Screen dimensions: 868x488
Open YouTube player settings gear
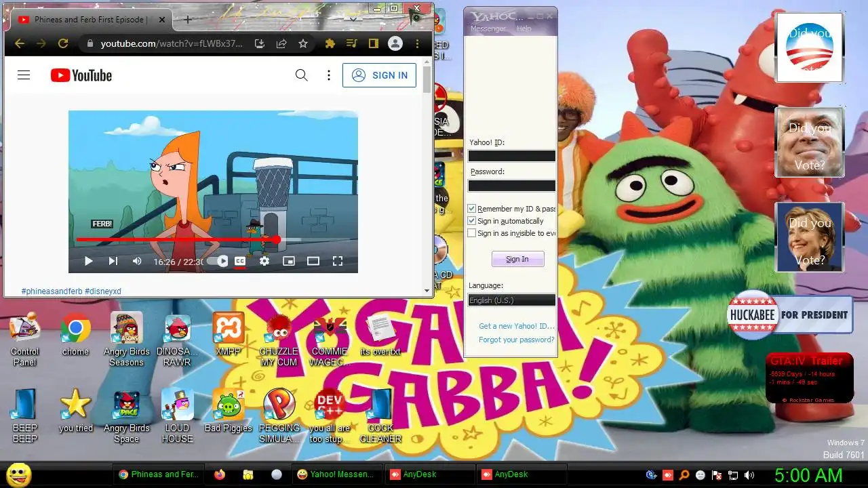coord(264,261)
